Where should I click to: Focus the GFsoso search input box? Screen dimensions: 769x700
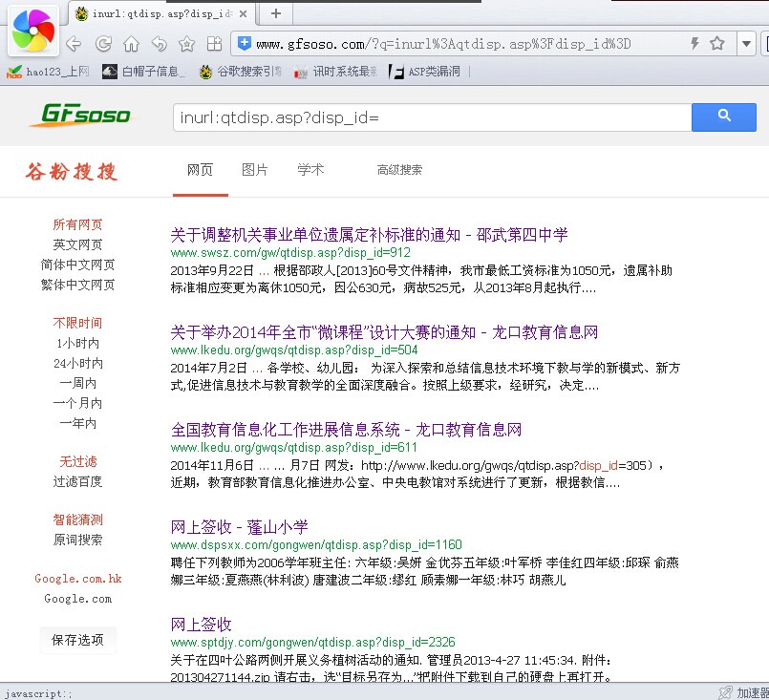coord(432,117)
